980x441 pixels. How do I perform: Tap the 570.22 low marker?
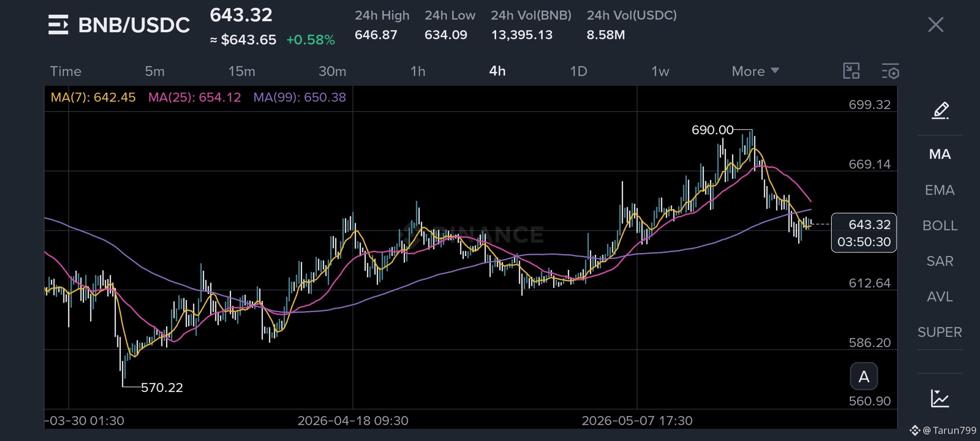[x=162, y=387]
